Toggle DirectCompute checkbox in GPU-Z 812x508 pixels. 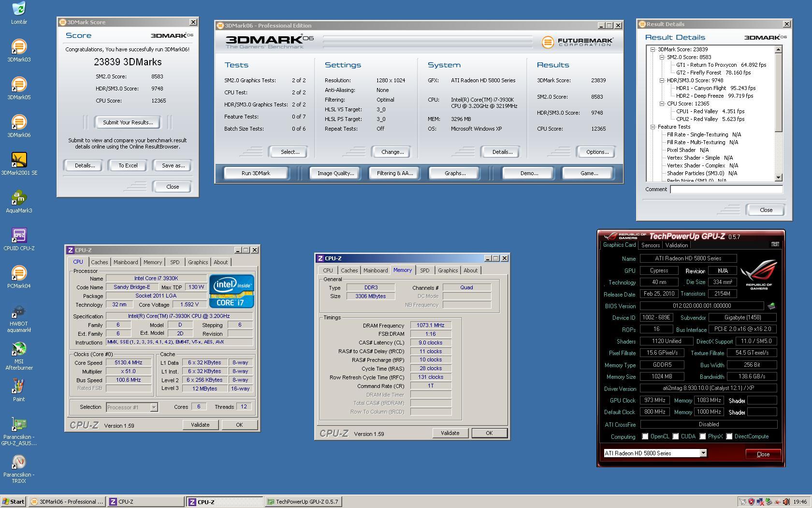(729, 436)
